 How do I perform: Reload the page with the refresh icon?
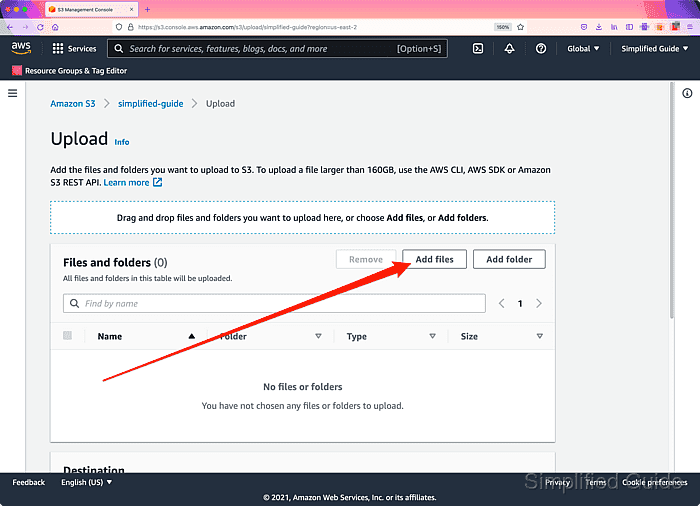coord(40,27)
